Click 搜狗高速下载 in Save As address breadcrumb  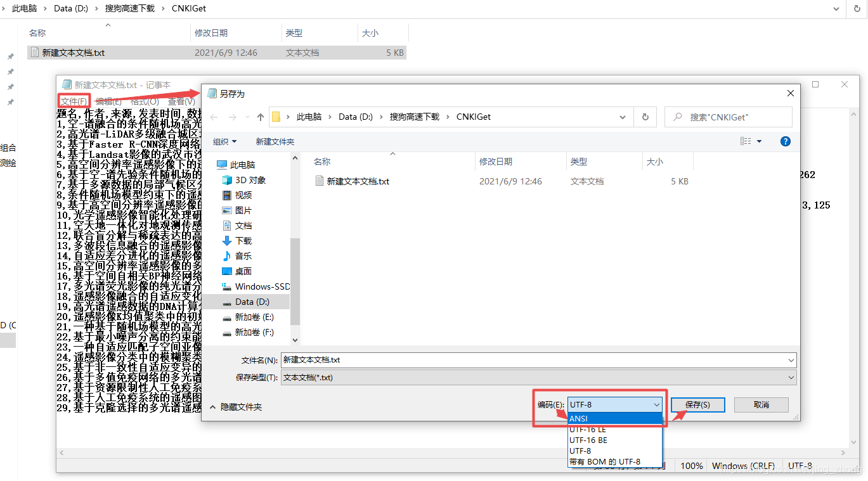coord(415,117)
